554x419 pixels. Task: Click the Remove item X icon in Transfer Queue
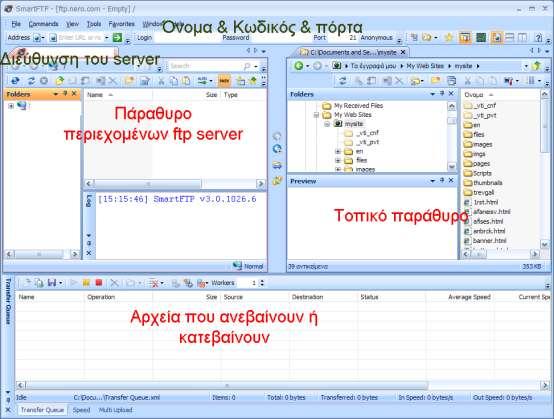pos(114,283)
